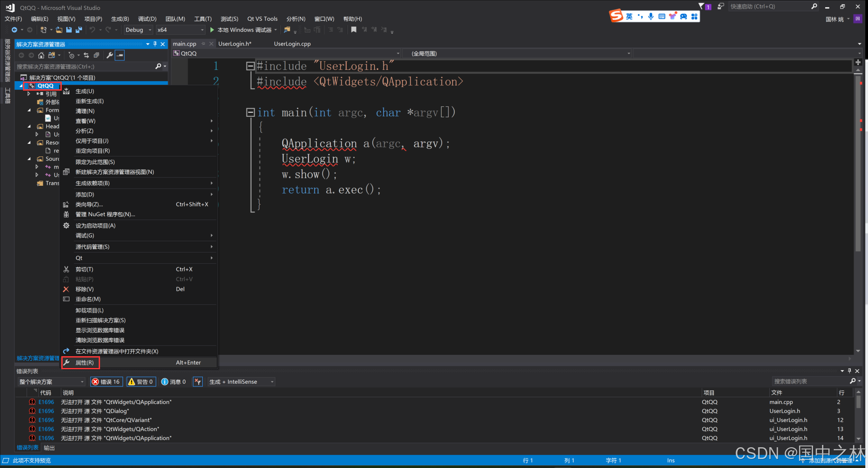
Task: Click the Collapse All icon in Solution Explorer
Action: pos(96,55)
